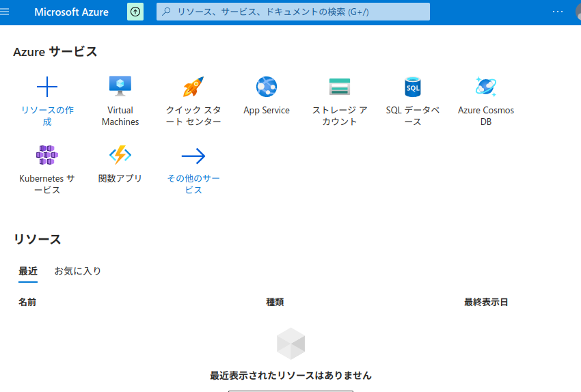Click the 関数アプリ label

[x=120, y=178]
